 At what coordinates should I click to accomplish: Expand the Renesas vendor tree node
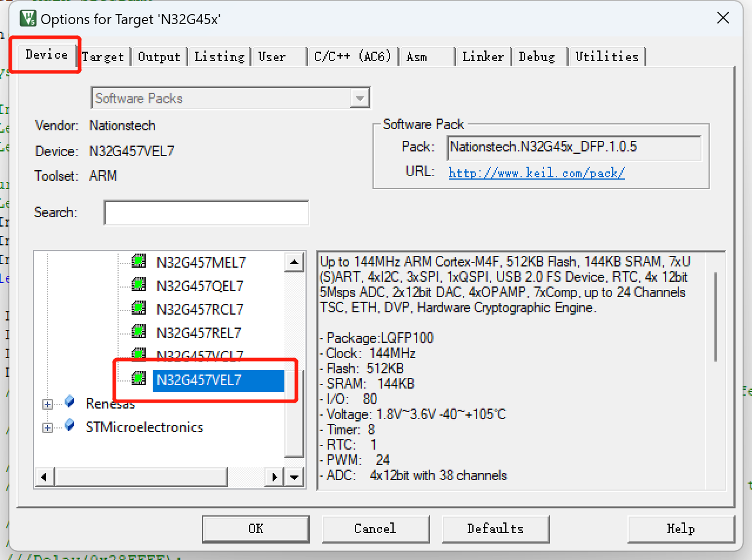(48, 404)
